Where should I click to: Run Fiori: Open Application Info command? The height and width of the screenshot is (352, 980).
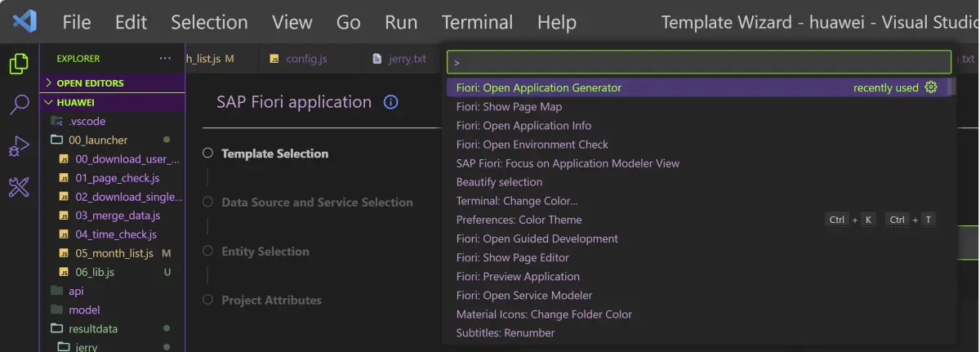[699, 125]
